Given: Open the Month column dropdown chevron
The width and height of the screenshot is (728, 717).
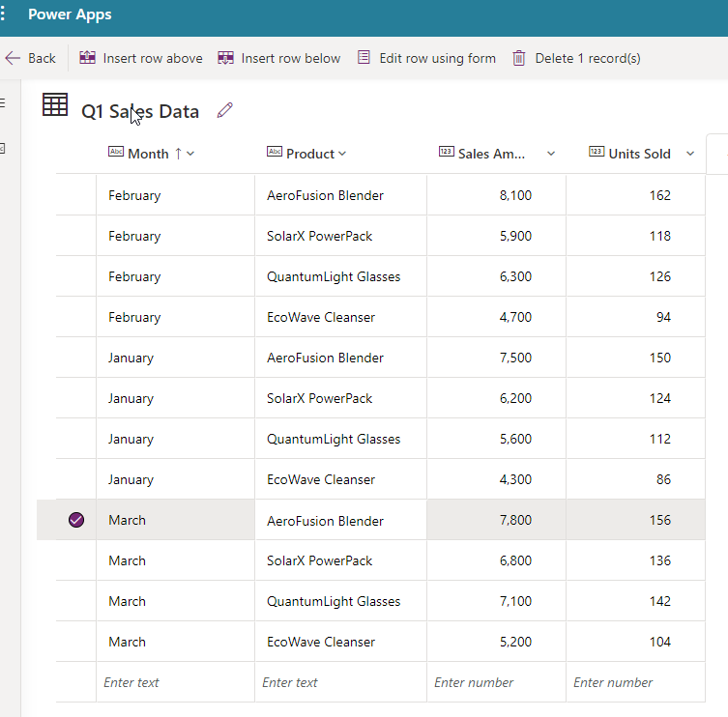Looking at the screenshot, I should 190,154.
